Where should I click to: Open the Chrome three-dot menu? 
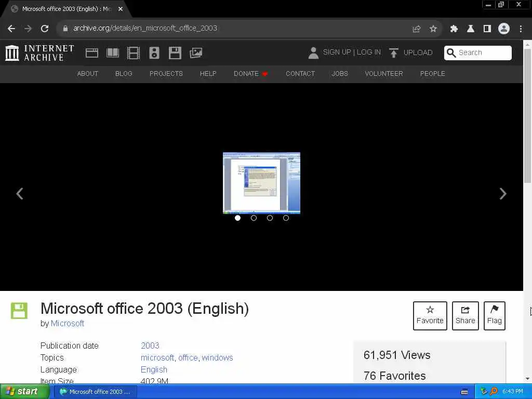521,29
